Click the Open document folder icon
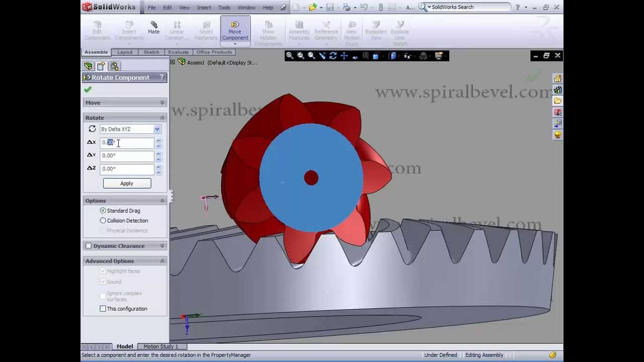 [x=312, y=7]
